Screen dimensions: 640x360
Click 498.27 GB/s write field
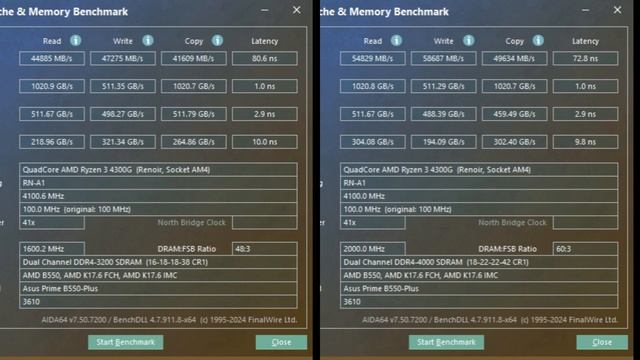(x=123, y=114)
